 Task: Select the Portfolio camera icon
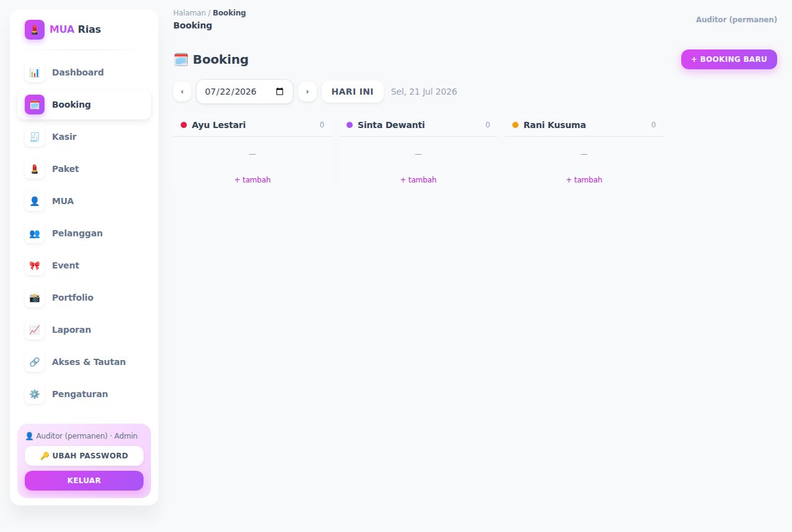click(x=35, y=298)
